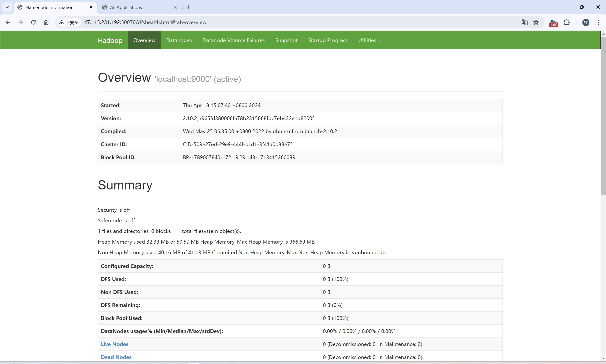Open the red 1.00 extension icon
606x364 pixels.
pos(553,23)
